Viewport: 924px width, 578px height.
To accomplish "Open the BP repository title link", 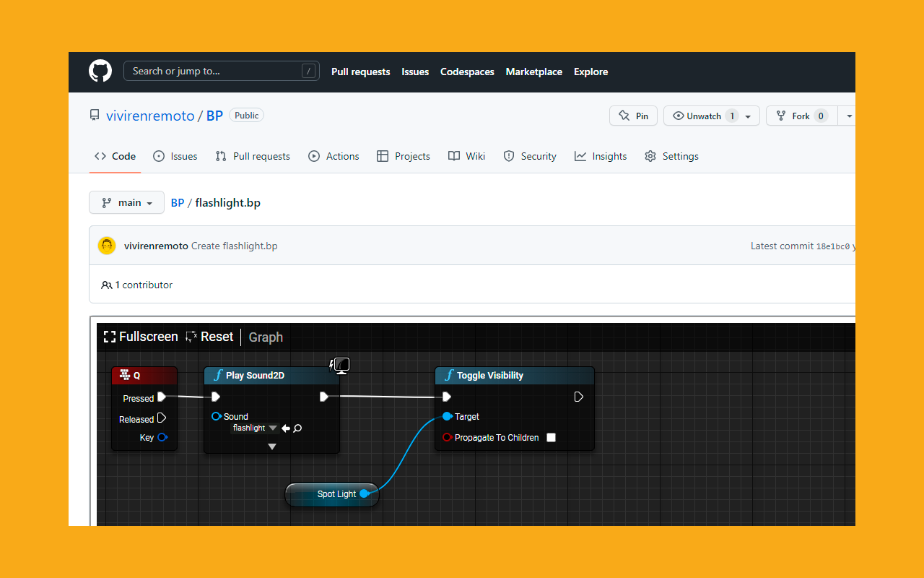I will pos(214,116).
